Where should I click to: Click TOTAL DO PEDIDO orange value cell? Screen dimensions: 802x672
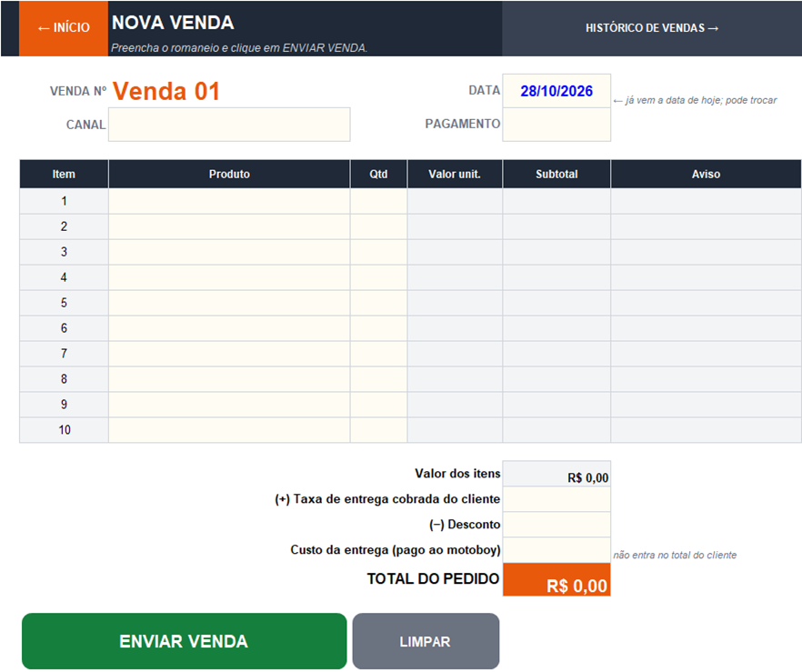tap(556, 579)
